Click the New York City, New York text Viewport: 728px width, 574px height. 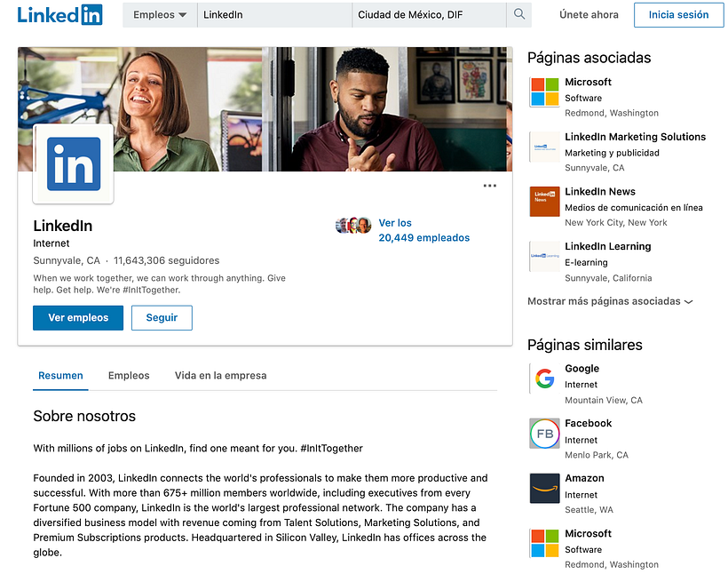615,223
